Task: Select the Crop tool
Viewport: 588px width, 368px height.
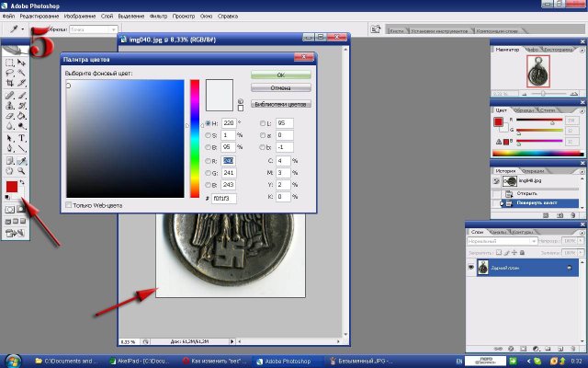Action: click(10, 83)
